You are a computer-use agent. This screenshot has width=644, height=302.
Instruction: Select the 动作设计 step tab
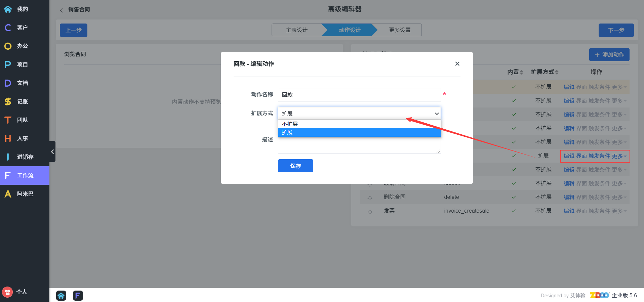coord(350,30)
